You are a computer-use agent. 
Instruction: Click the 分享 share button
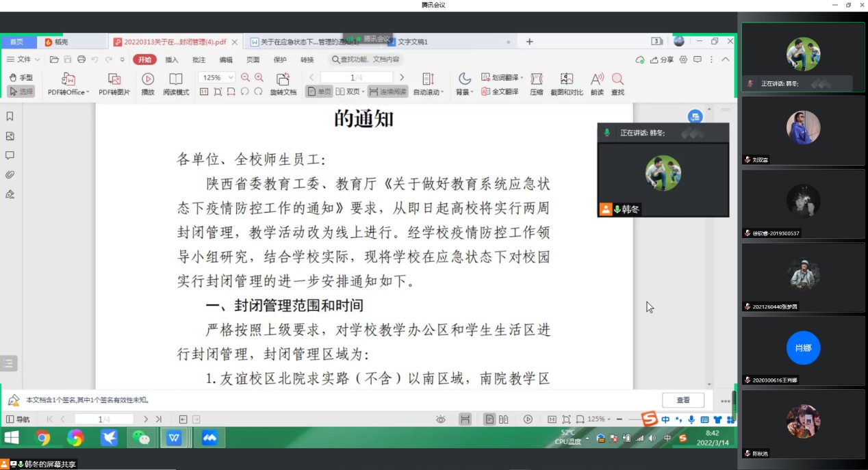[x=661, y=60]
